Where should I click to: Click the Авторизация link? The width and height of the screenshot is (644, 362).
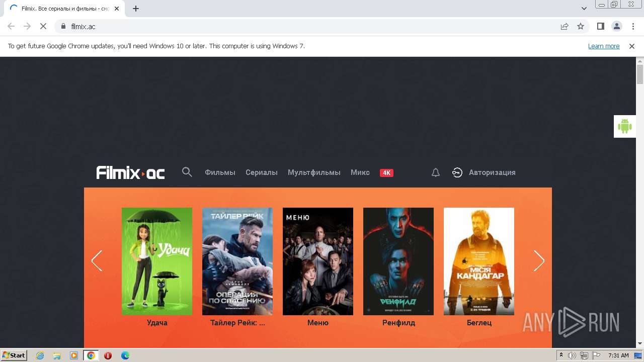click(492, 172)
